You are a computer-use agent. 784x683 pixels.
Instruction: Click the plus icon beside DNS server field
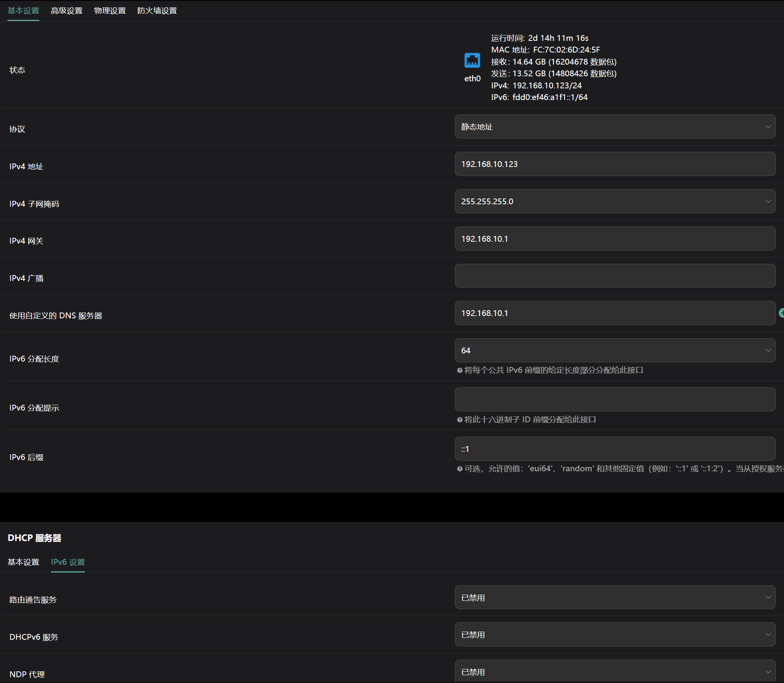pyautogui.click(x=781, y=313)
